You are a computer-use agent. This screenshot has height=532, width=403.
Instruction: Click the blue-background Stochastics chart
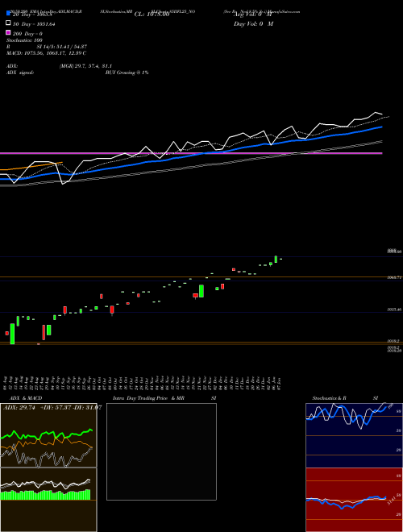coord(354,435)
